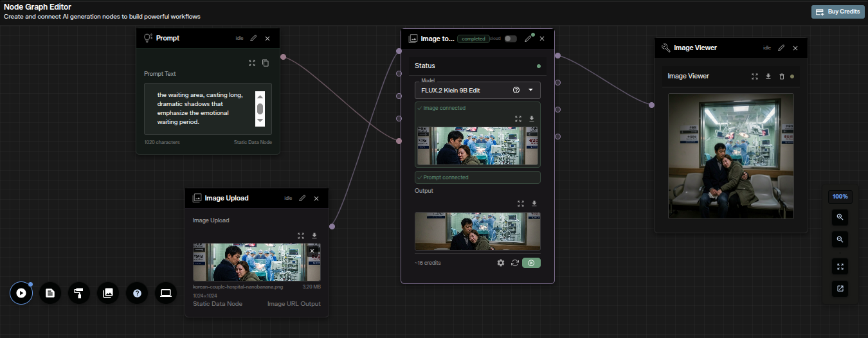
Task: Toggle the cloud switch on Image to Image node
Action: pos(511,39)
